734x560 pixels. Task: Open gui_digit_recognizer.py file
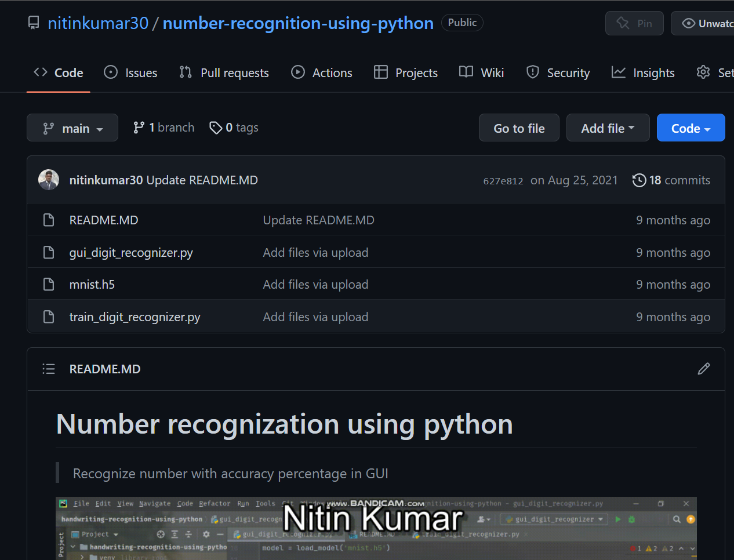coord(131,253)
